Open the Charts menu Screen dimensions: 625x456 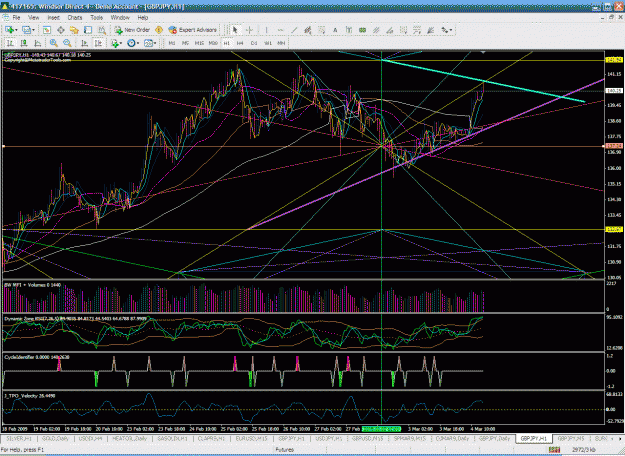click(75, 18)
